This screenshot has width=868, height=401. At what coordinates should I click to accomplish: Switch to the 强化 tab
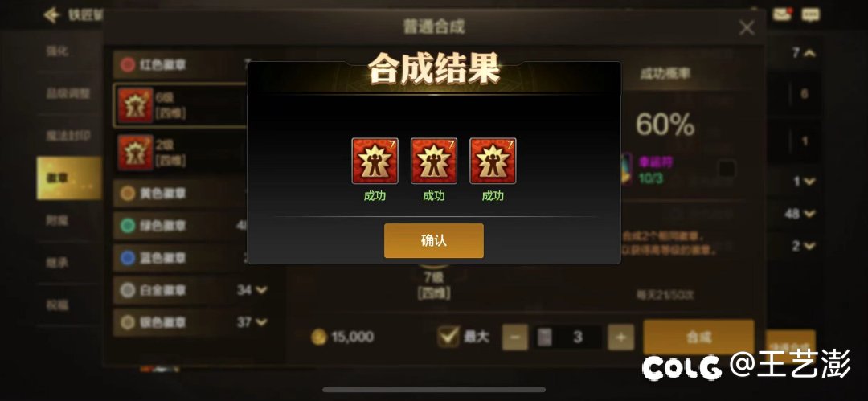[58, 51]
